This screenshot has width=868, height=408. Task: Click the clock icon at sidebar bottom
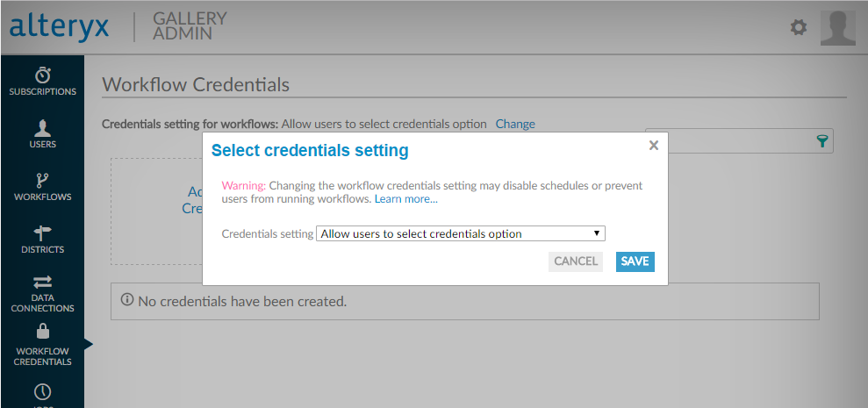coord(42,391)
